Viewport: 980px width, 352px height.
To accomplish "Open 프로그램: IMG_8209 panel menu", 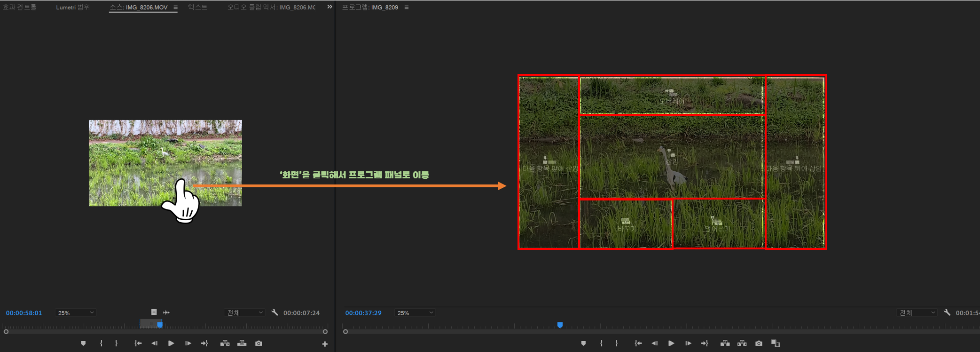I will pos(407,7).
